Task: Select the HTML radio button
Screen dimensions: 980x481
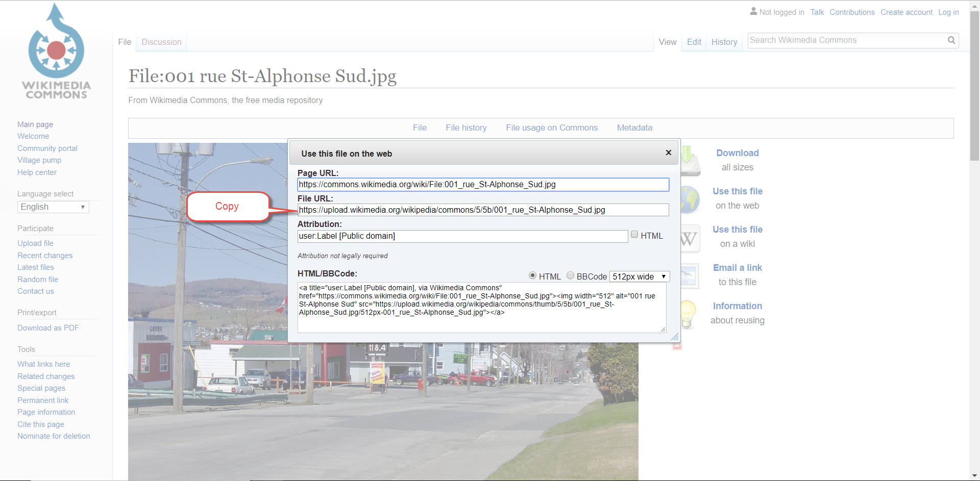Action: [532, 275]
